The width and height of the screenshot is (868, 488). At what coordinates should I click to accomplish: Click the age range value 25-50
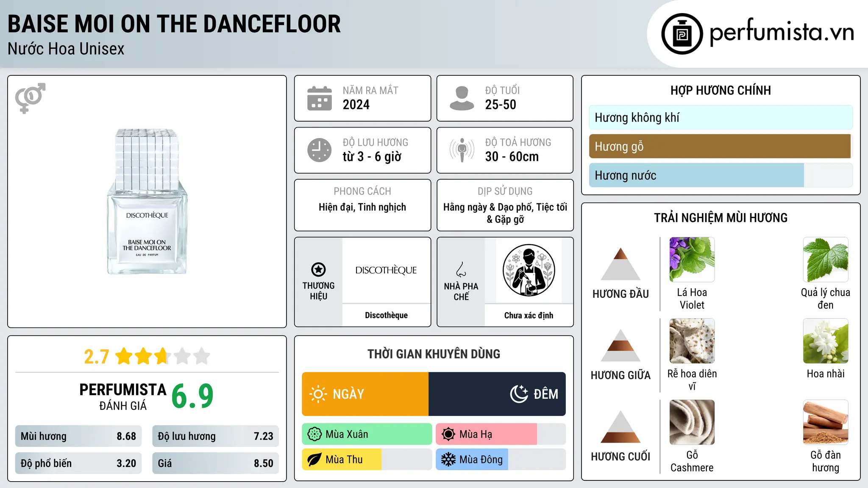(x=501, y=105)
